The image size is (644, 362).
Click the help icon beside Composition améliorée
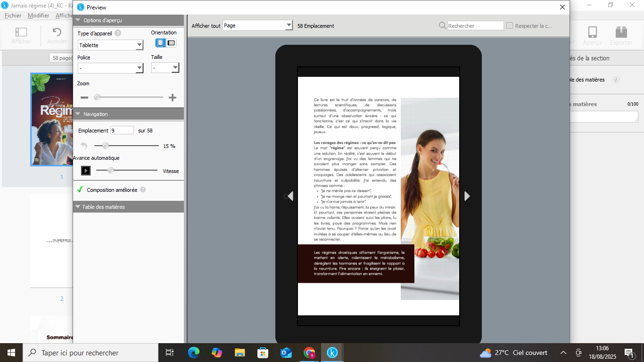point(143,190)
